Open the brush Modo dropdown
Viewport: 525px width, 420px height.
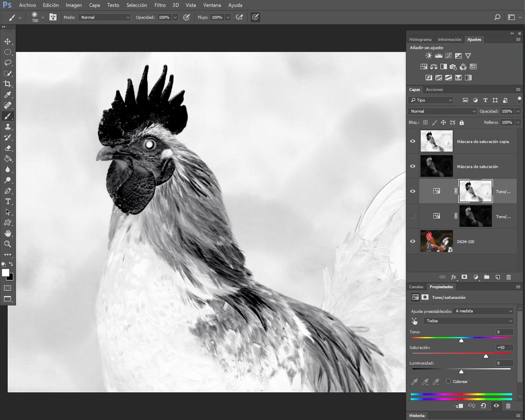coord(104,17)
